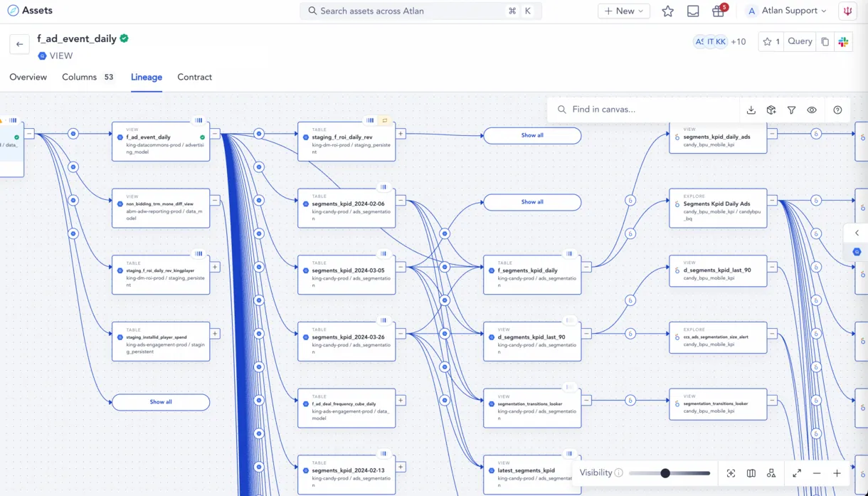Click the help question mark icon
Screen dimensions: 868x496
coord(837,110)
